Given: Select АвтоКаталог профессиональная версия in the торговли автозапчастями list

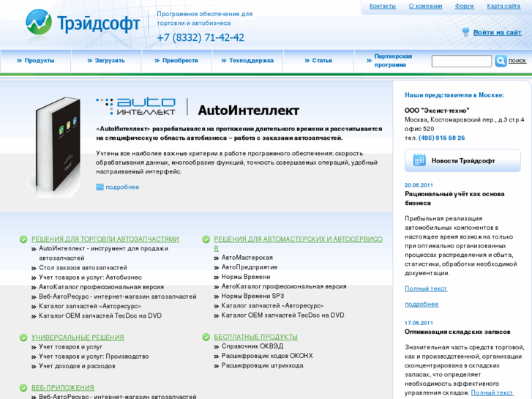Looking at the screenshot, I should pyautogui.click(x=101, y=287).
